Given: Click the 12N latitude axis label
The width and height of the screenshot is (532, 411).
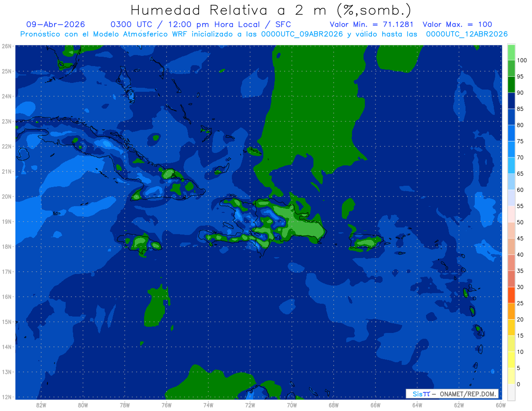Looking at the screenshot, I should [6, 397].
